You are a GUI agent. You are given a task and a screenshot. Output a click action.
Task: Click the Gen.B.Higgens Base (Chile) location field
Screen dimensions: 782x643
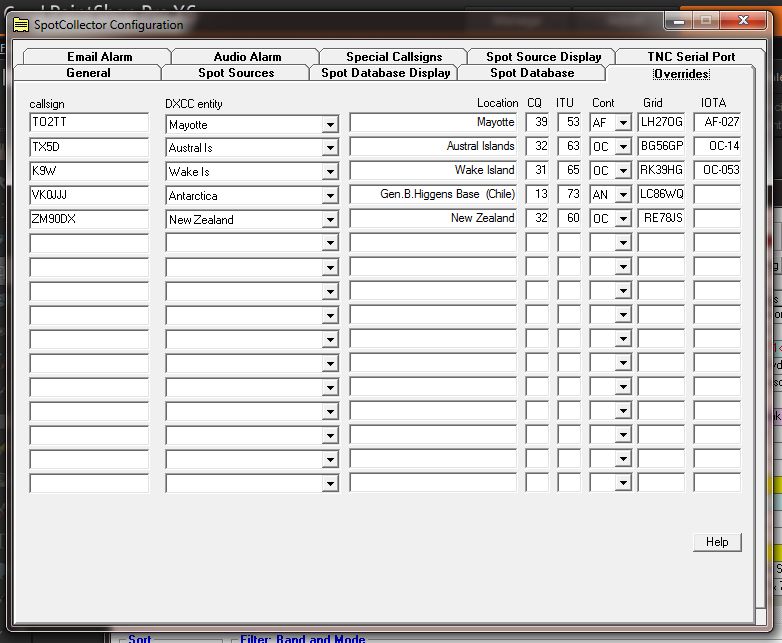433,194
